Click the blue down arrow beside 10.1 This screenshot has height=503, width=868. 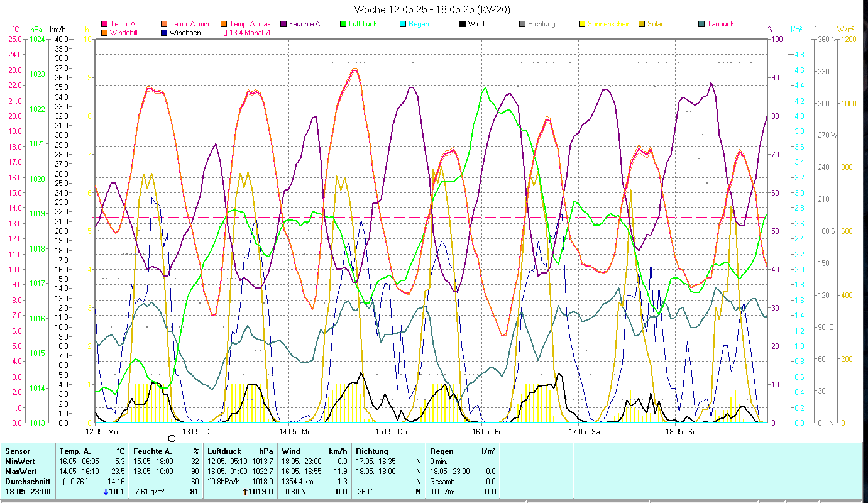pos(105,492)
